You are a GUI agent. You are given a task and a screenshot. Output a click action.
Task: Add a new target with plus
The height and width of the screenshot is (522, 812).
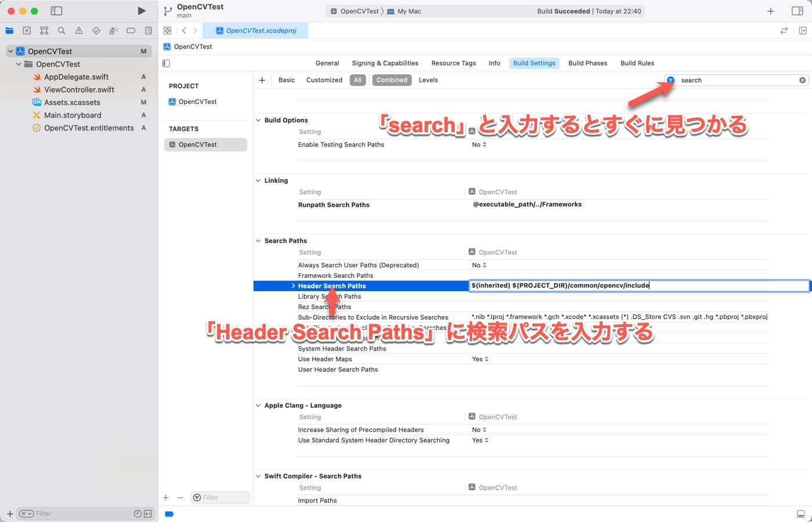point(166,498)
